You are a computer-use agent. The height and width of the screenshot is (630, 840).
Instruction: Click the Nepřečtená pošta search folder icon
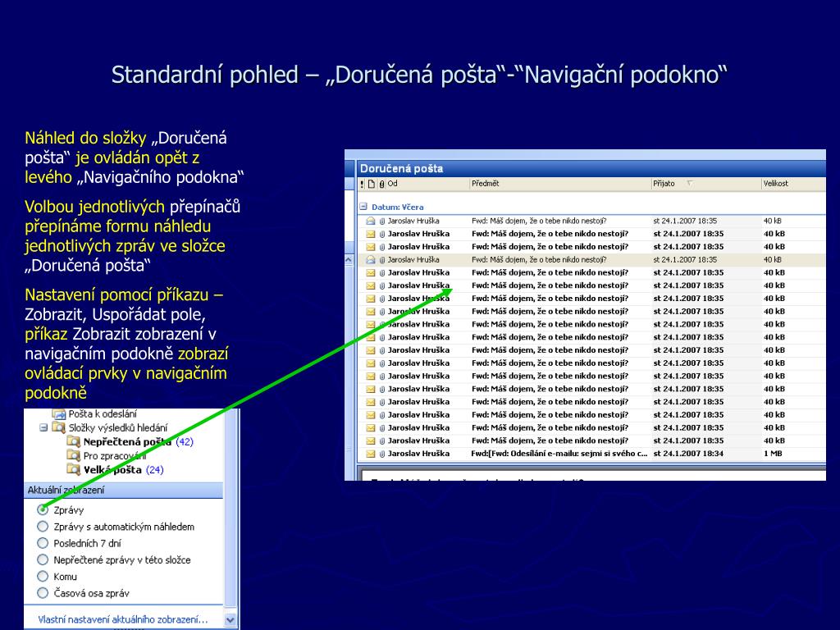(73, 442)
